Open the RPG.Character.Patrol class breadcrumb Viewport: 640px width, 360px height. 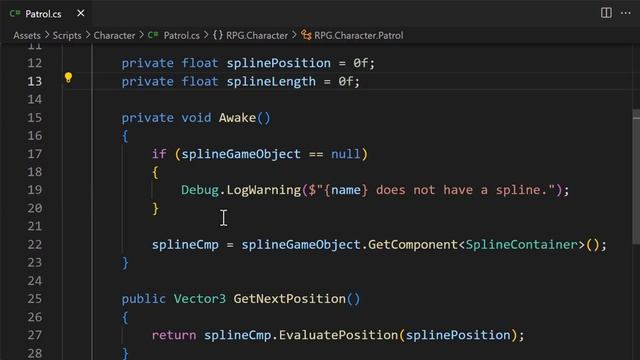[x=359, y=36]
